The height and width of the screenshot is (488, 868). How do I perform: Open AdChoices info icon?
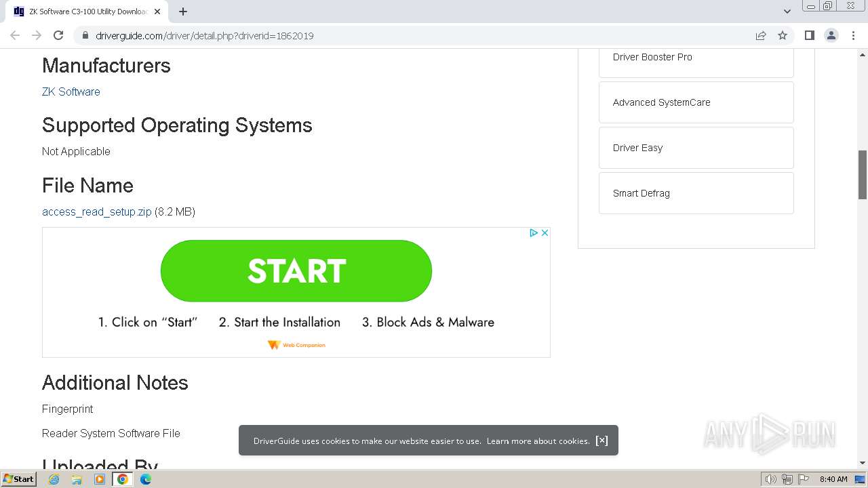point(534,232)
